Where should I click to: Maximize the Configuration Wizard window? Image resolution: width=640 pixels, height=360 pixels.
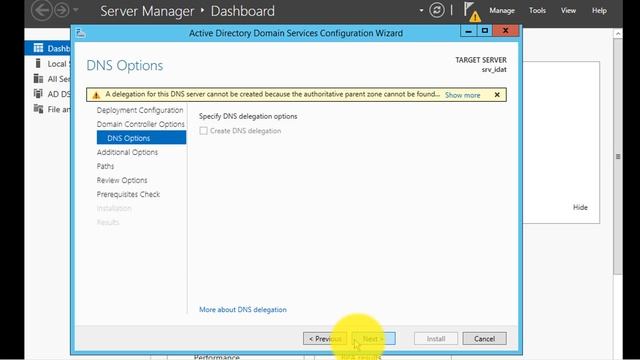484,31
